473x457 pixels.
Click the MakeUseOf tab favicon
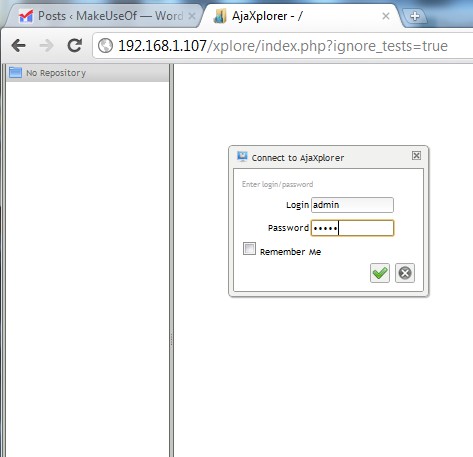[x=26, y=16]
